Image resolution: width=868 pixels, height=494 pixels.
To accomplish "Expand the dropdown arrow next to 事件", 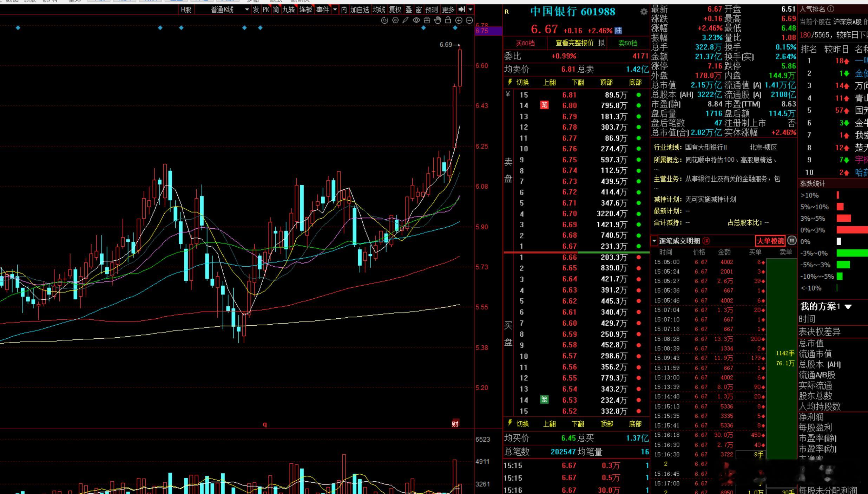I will [335, 9].
